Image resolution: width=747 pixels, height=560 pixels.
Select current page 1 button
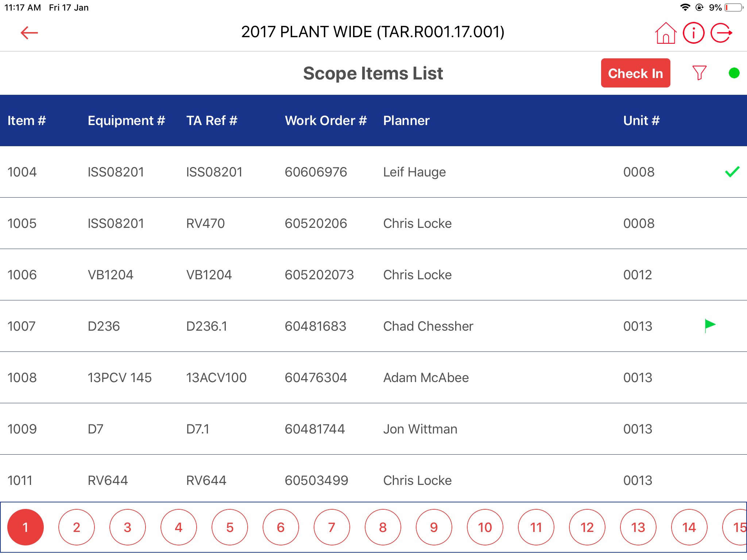pos(25,527)
